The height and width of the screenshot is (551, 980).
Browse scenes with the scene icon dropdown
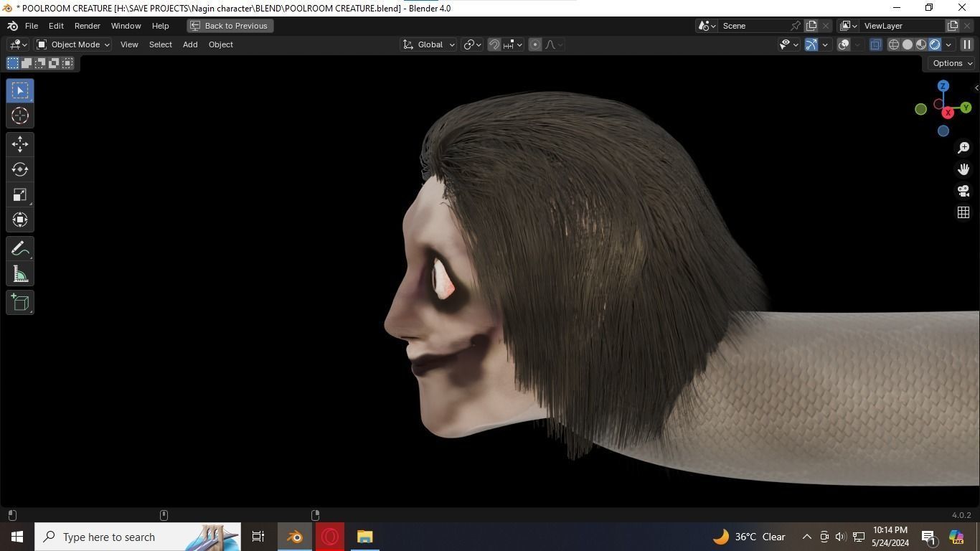pyautogui.click(x=707, y=26)
